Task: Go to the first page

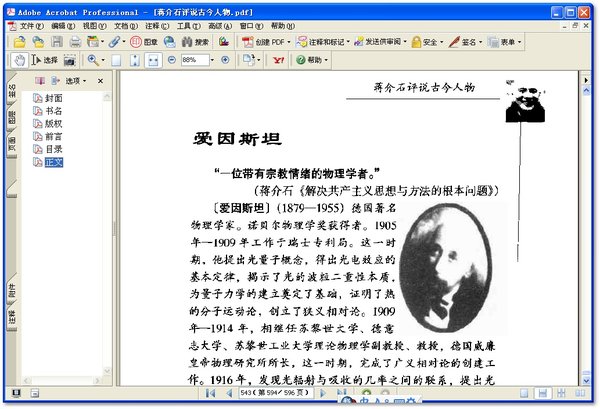Action: (210, 393)
